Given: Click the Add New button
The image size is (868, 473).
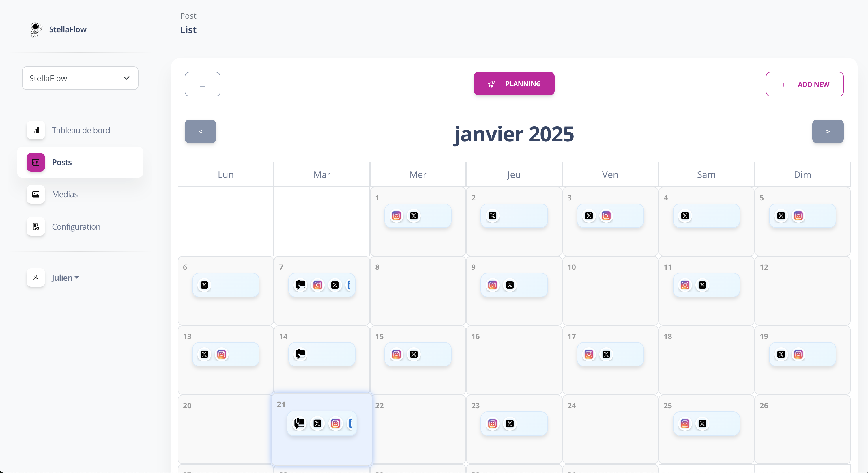Looking at the screenshot, I should click(804, 84).
